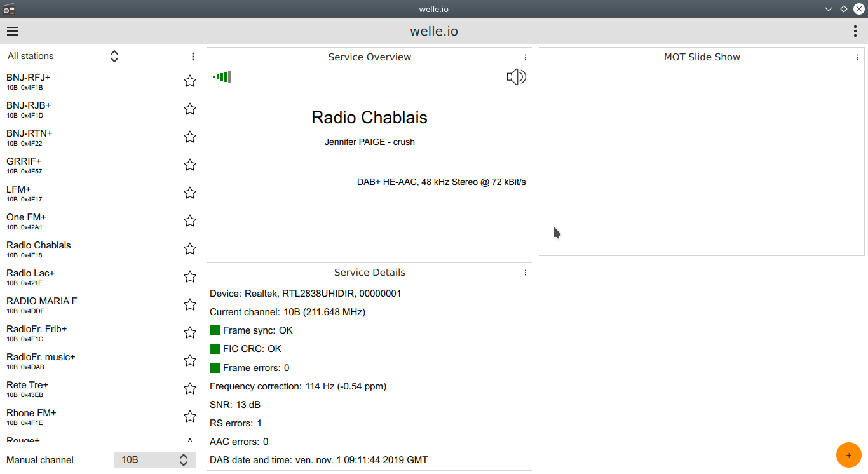Open Service Details panel options menu

pyautogui.click(x=526, y=273)
